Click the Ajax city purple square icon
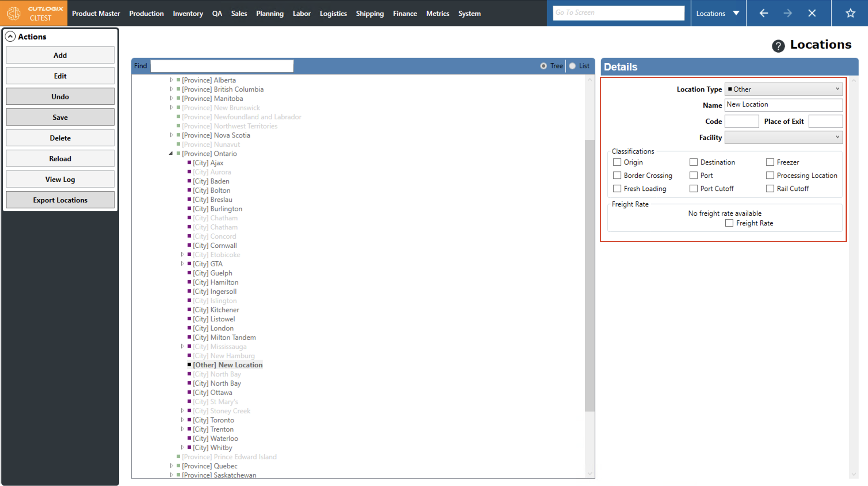 click(189, 162)
